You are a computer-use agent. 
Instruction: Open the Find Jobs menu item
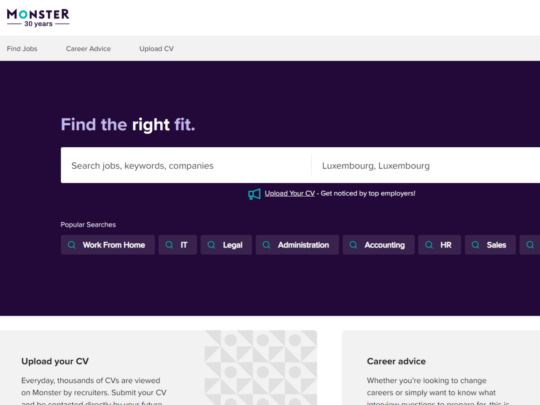[x=22, y=49]
